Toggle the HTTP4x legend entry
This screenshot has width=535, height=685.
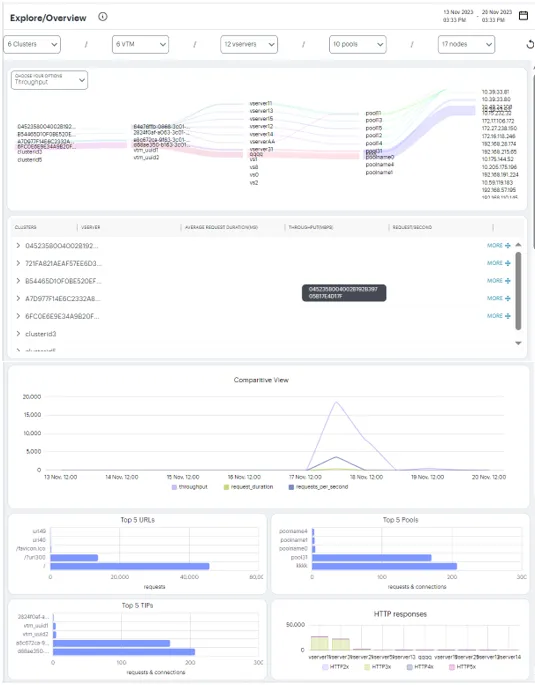(420, 667)
